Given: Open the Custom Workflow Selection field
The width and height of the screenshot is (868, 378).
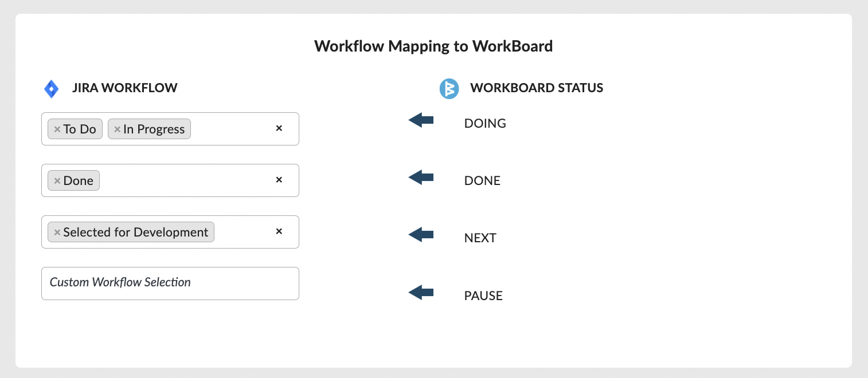Looking at the screenshot, I should [x=170, y=283].
